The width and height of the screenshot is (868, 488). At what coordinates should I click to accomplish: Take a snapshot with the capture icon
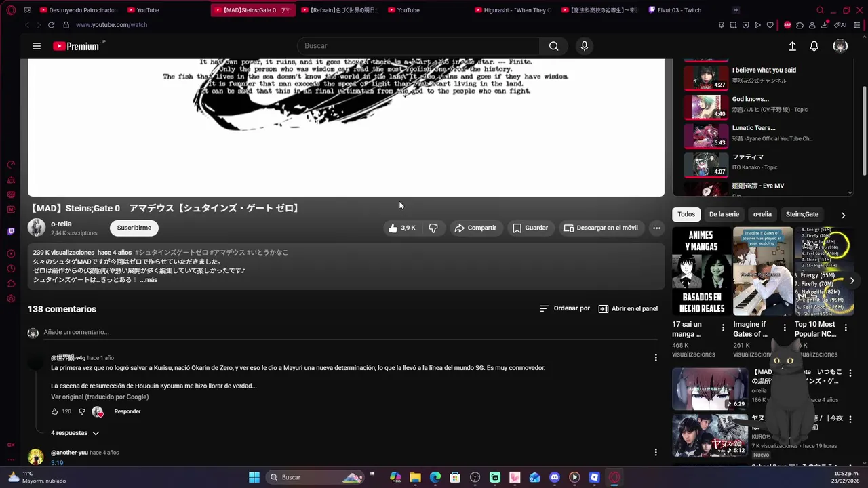point(733,25)
